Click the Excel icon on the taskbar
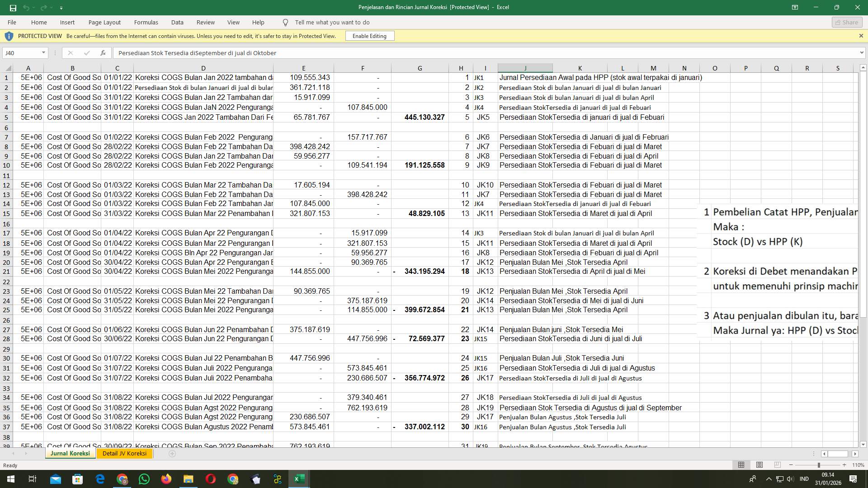This screenshot has width=868, height=488. pyautogui.click(x=298, y=479)
